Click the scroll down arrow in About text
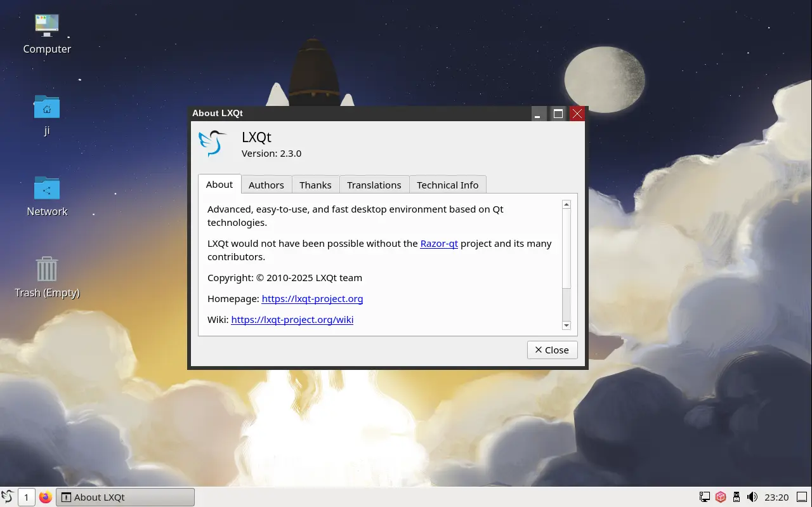Viewport: 812px width, 507px height. point(566,326)
